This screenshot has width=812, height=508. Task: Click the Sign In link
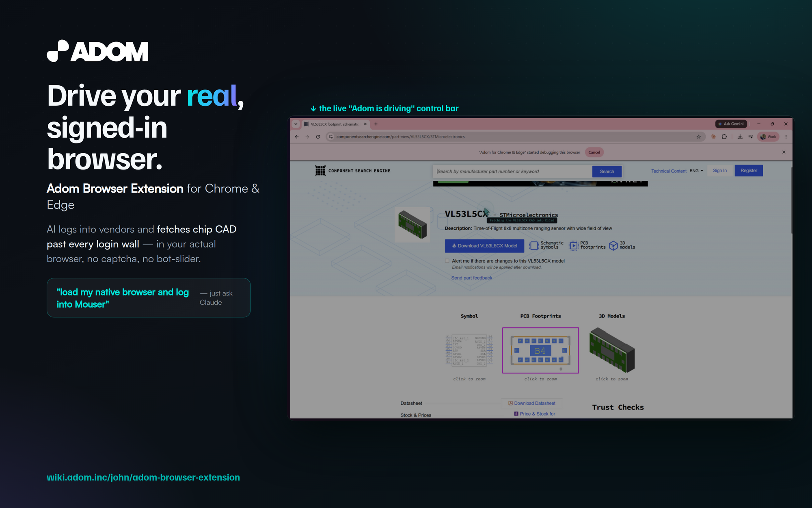click(x=720, y=171)
